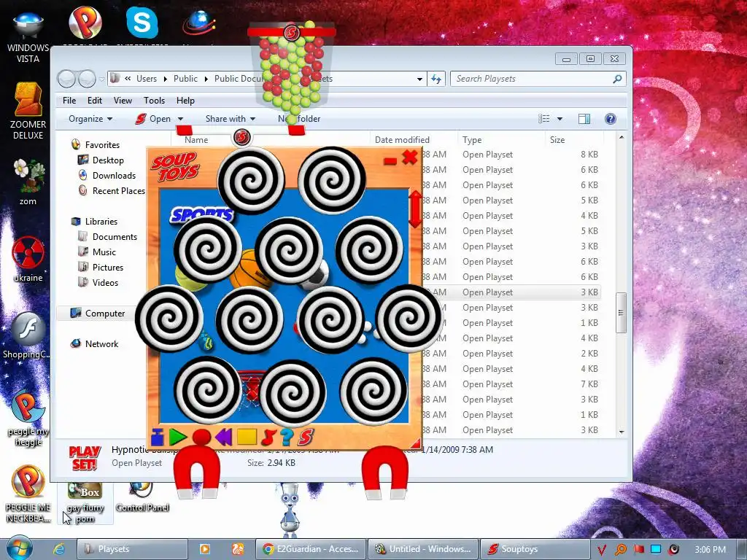Click the right red horseshoe magnet toy
Viewport: 747px width, 560px height.
tap(385, 472)
